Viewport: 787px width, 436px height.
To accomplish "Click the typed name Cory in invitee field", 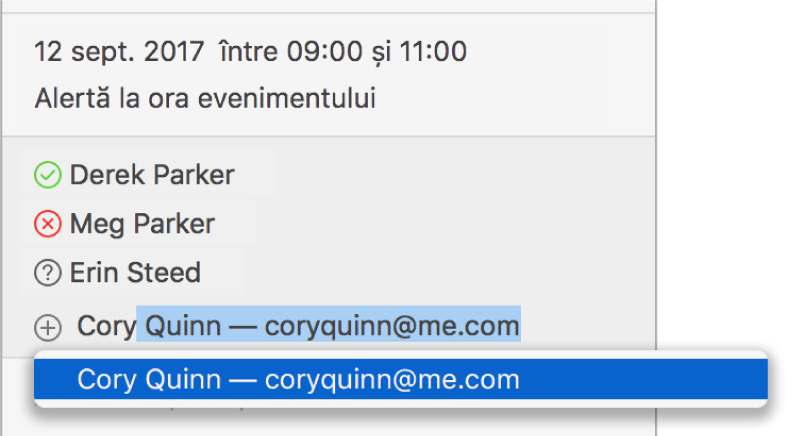I will click(105, 326).
